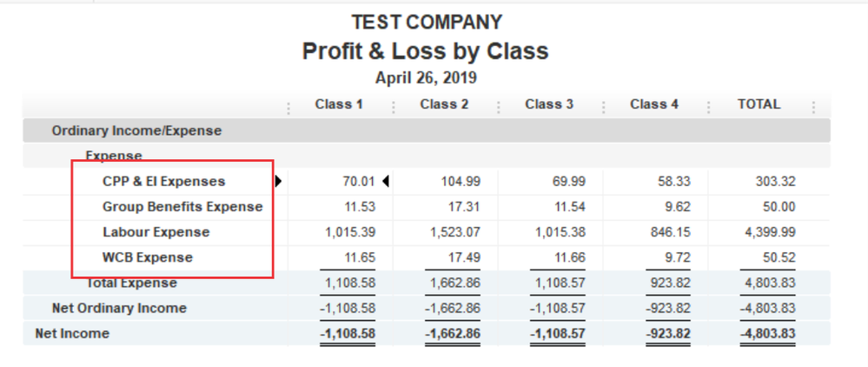The image size is (868, 367).
Task: Click the resize handle right of TOTAL header
Action: pyautogui.click(x=813, y=108)
